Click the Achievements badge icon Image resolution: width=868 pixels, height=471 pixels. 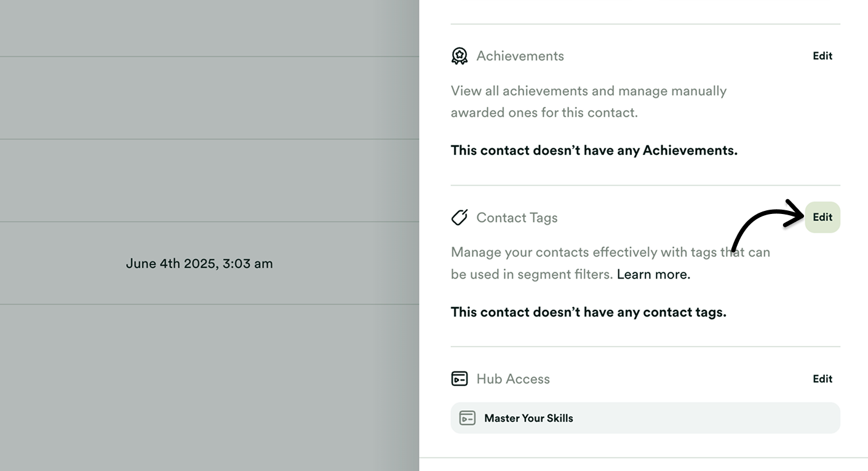(459, 55)
